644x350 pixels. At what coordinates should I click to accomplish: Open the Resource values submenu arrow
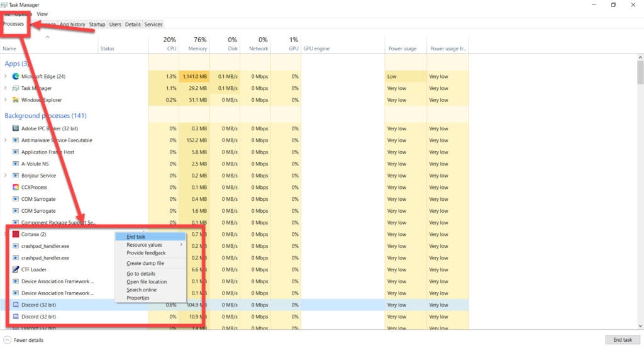tap(181, 245)
